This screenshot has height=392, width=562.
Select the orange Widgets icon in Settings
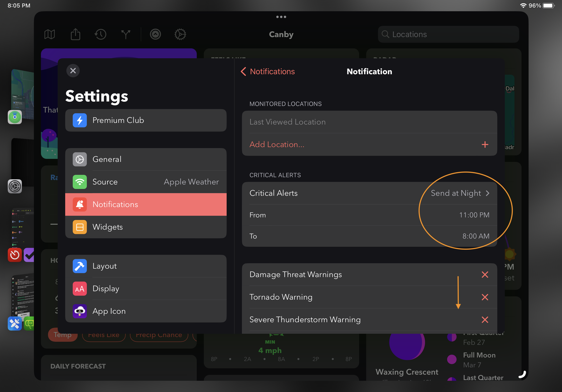[x=80, y=227]
